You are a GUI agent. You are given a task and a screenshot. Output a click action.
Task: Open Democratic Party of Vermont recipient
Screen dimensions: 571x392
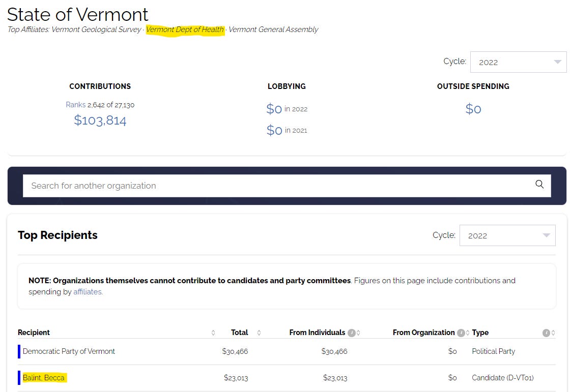pyautogui.click(x=69, y=351)
